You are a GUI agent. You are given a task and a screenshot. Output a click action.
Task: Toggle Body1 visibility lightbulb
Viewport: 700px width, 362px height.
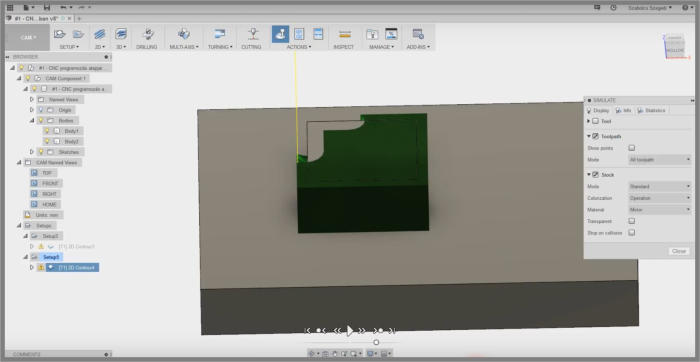[x=47, y=131]
